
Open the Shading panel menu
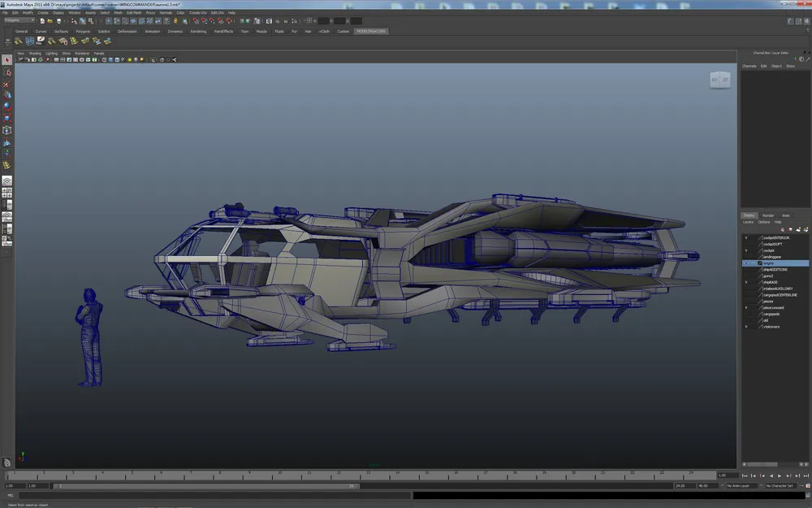(x=35, y=53)
